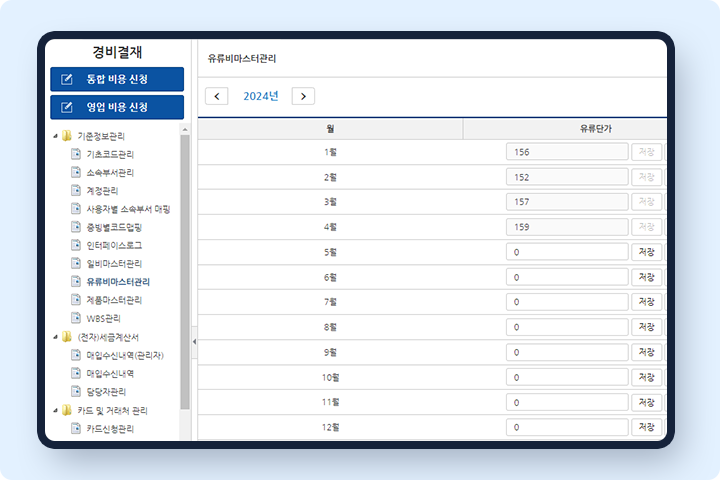Open 카드신청관리 in the tree
This screenshot has width=720, height=480.
[x=110, y=429]
